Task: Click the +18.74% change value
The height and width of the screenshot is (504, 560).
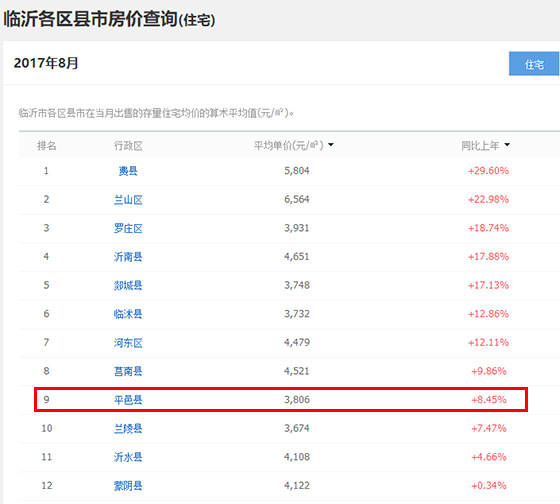Action: pyautogui.click(x=488, y=228)
